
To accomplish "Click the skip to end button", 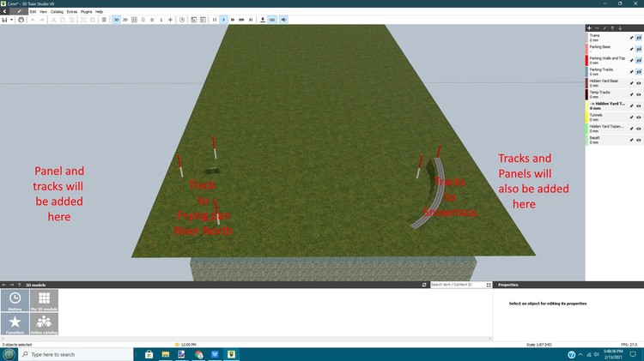I will (251, 20).
